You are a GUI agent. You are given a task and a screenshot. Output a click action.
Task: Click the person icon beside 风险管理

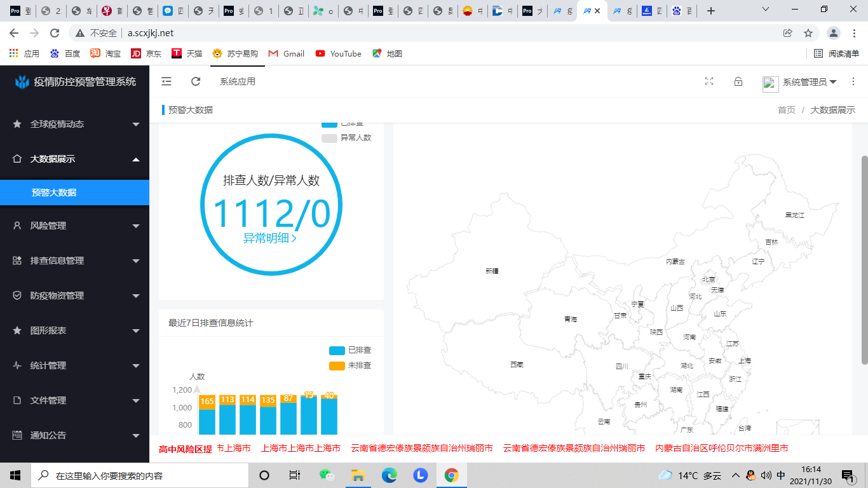pos(17,226)
